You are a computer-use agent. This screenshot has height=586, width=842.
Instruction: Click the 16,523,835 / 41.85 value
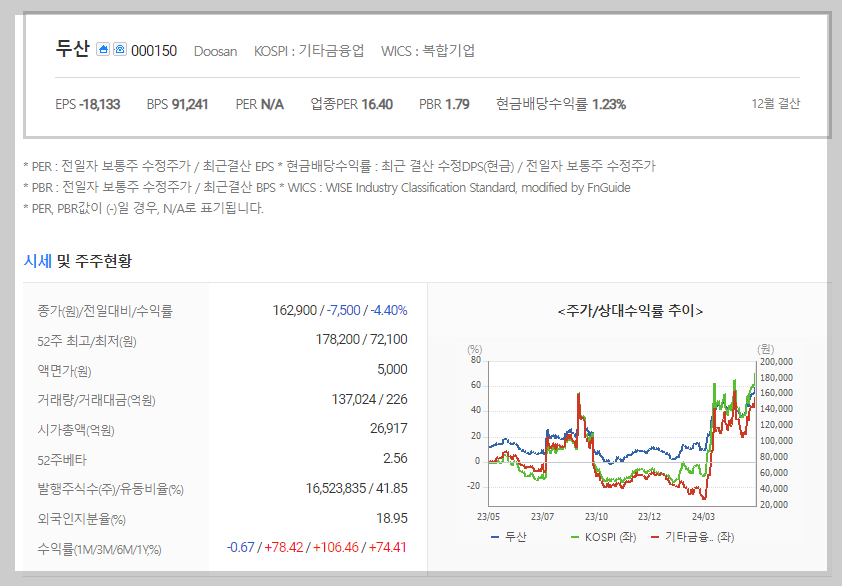(357, 488)
